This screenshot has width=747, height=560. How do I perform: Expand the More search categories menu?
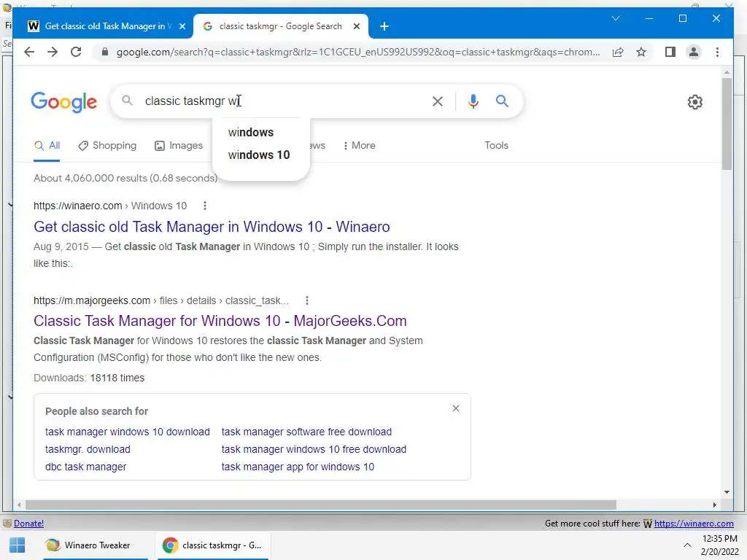[x=359, y=146]
